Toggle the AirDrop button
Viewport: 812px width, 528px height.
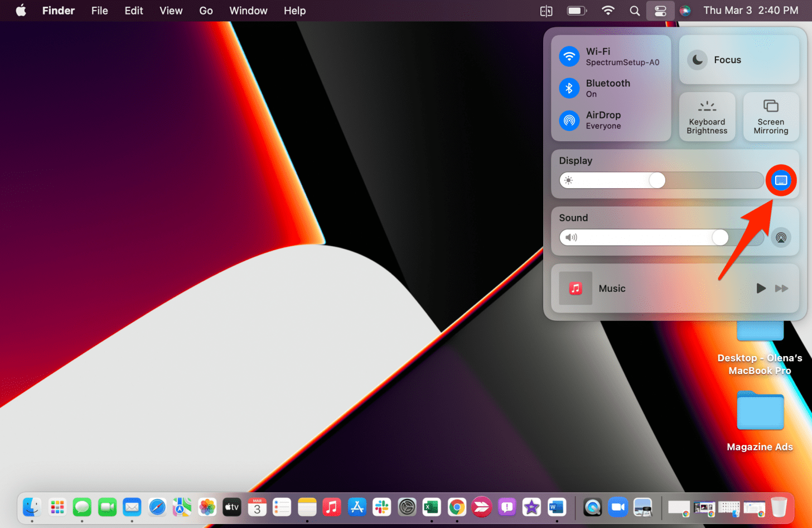569,120
